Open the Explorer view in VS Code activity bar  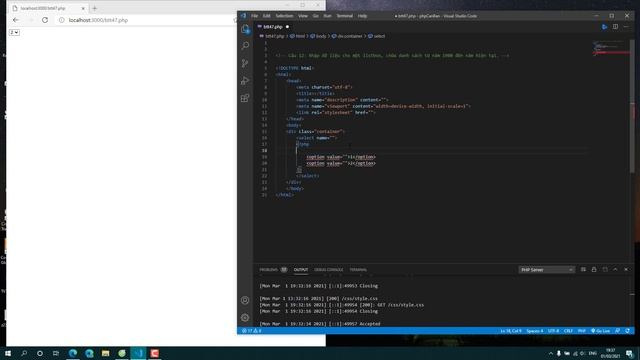pos(245,29)
